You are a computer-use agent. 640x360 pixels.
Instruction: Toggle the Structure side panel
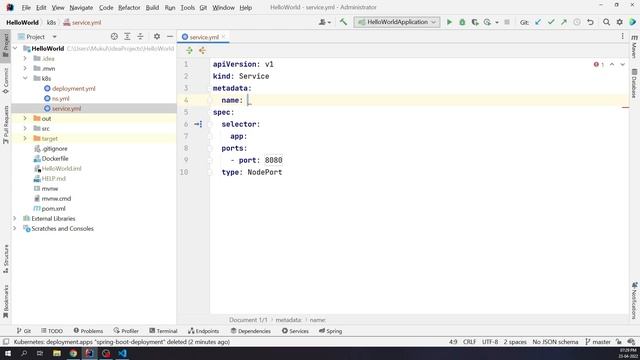[x=6, y=259]
